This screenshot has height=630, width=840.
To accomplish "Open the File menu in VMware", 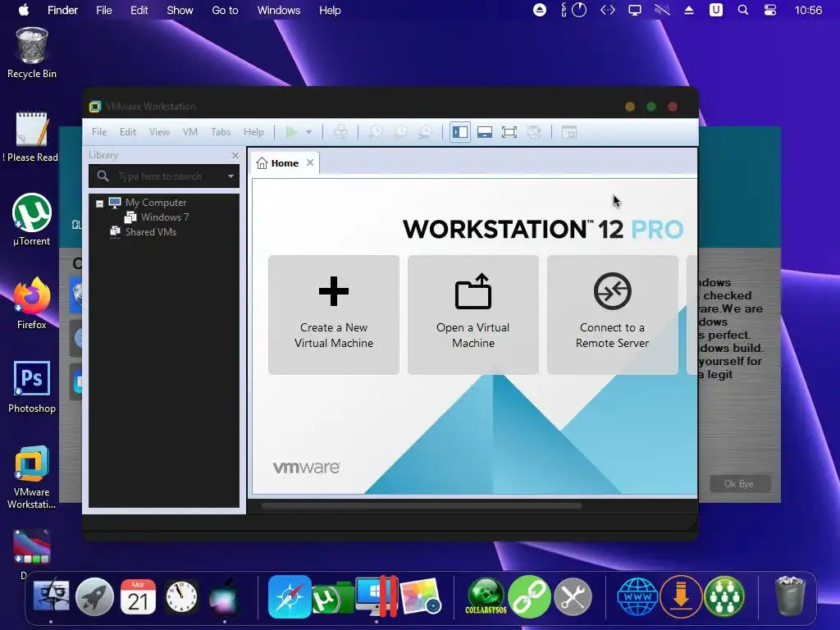I will point(99,132).
